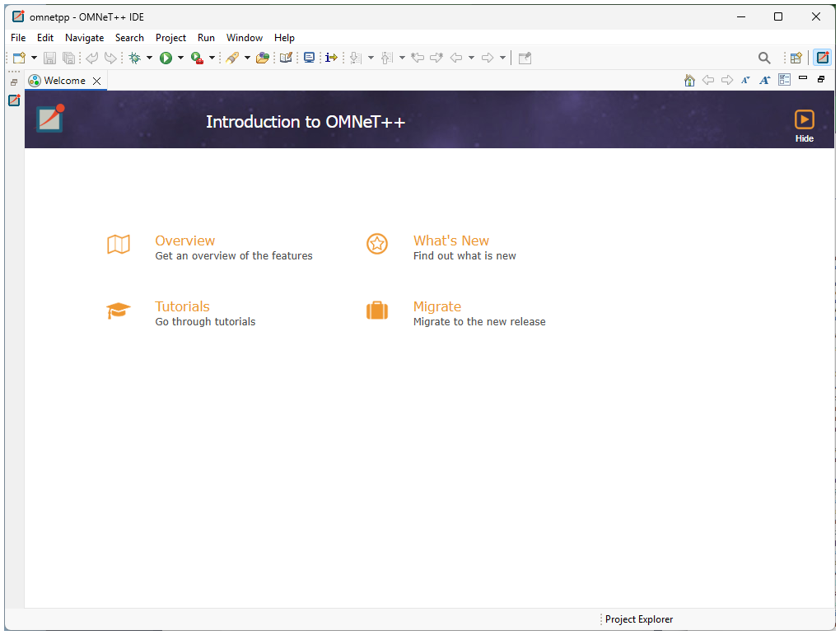840x635 pixels.
Task: Click the Save All icon
Action: 69,58
